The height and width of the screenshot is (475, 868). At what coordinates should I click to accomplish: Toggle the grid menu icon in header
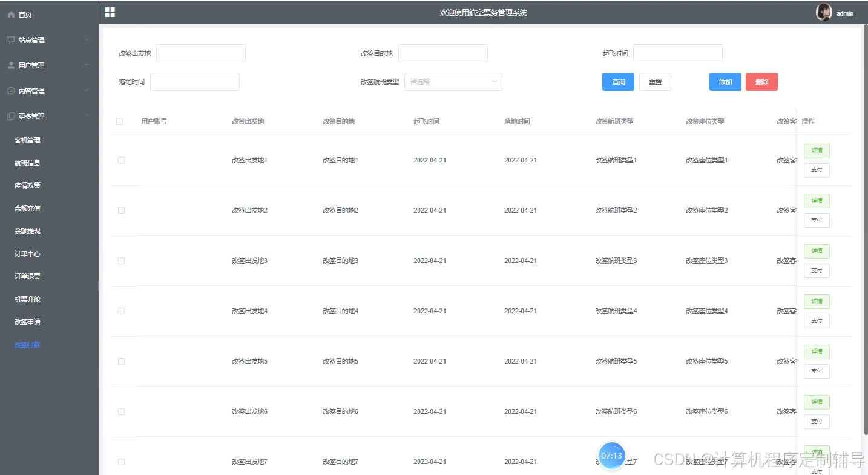[x=110, y=12]
